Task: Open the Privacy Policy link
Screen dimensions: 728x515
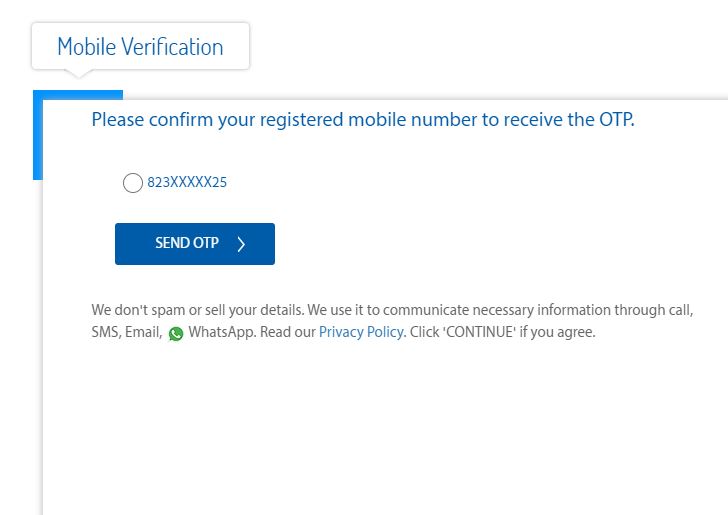Action: pyautogui.click(x=361, y=332)
